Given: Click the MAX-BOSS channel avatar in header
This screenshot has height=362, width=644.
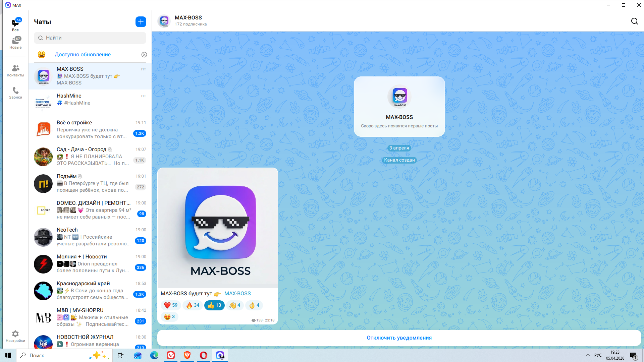Looking at the screenshot, I should (x=164, y=21).
